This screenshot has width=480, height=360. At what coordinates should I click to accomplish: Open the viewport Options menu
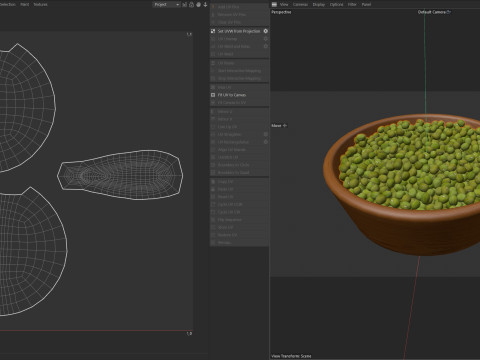(x=336, y=5)
